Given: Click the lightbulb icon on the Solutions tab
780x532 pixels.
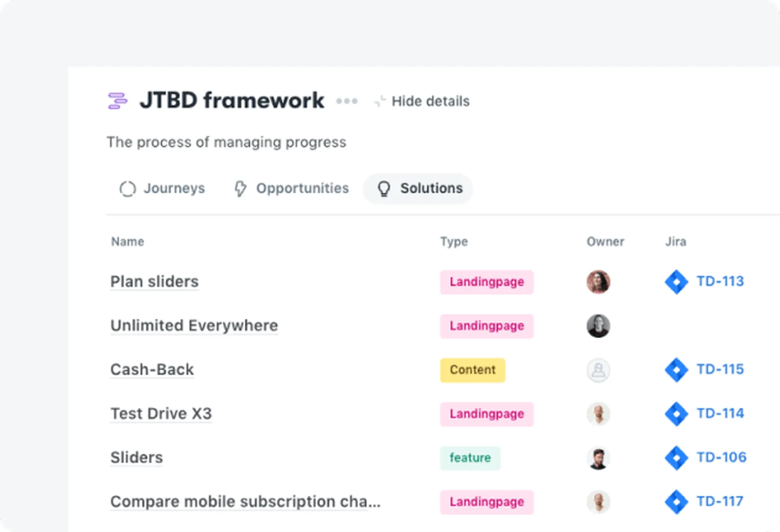Looking at the screenshot, I should (x=384, y=189).
